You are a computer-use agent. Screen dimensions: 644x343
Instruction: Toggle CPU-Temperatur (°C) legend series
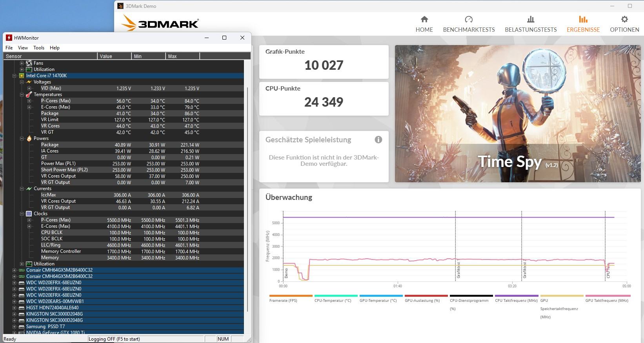coord(336,298)
